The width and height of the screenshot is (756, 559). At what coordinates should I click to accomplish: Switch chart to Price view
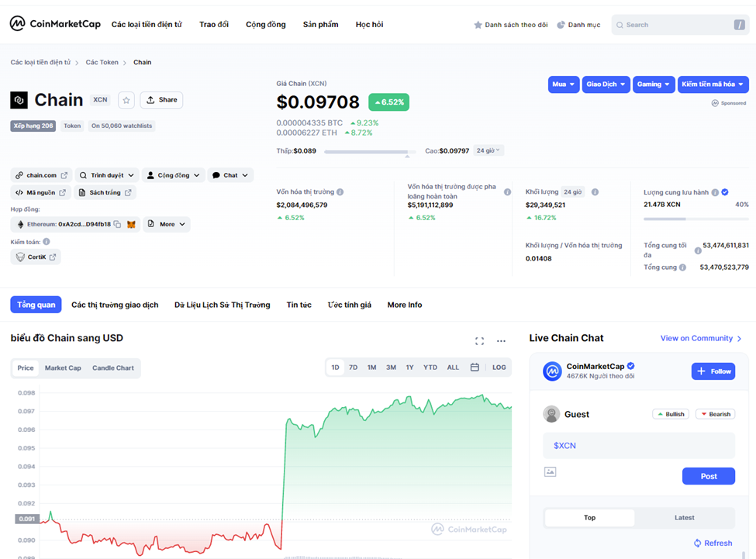pos(26,368)
